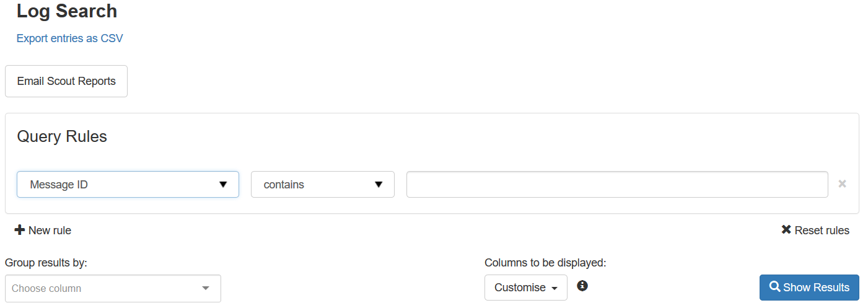Expand the Choose column grouping dropdown
The width and height of the screenshot is (868, 308).
click(x=113, y=288)
